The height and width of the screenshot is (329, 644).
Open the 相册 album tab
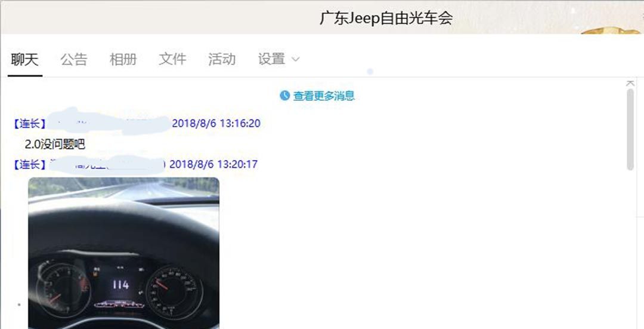pos(123,59)
